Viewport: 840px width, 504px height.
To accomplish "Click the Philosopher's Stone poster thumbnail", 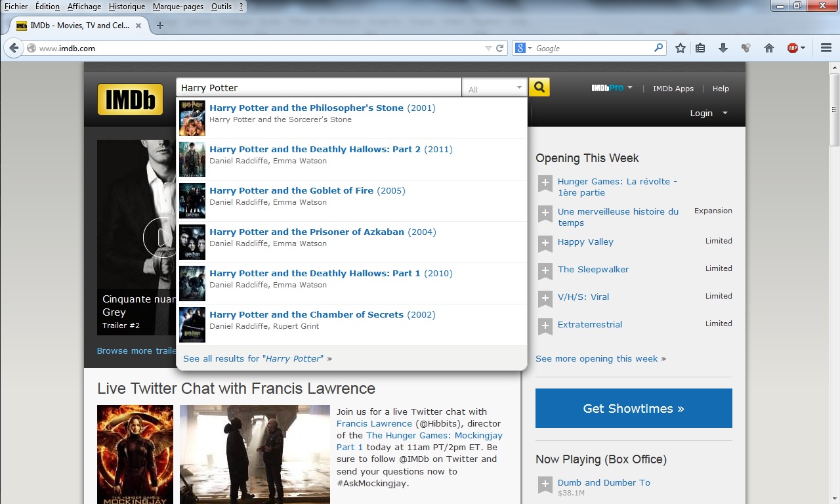I will click(192, 118).
